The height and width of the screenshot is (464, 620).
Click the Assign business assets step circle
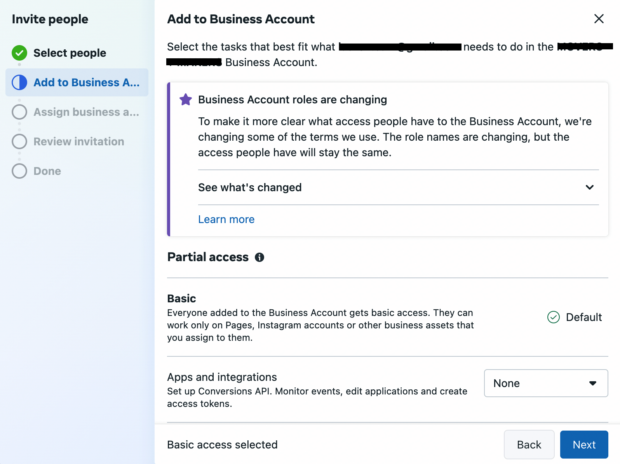tap(19, 112)
